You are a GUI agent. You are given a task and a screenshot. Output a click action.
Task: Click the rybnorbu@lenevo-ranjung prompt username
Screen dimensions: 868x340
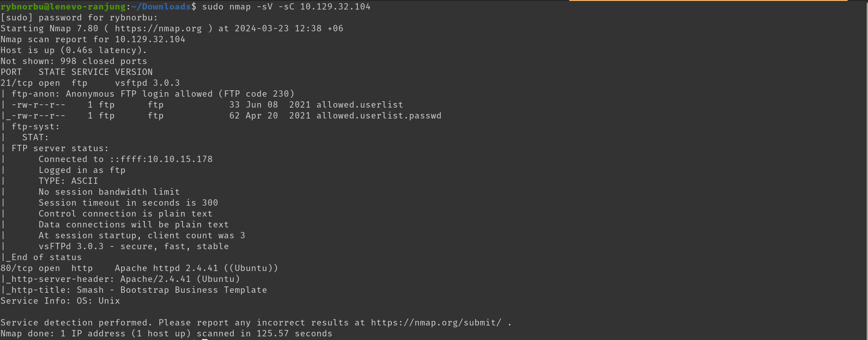tap(63, 7)
